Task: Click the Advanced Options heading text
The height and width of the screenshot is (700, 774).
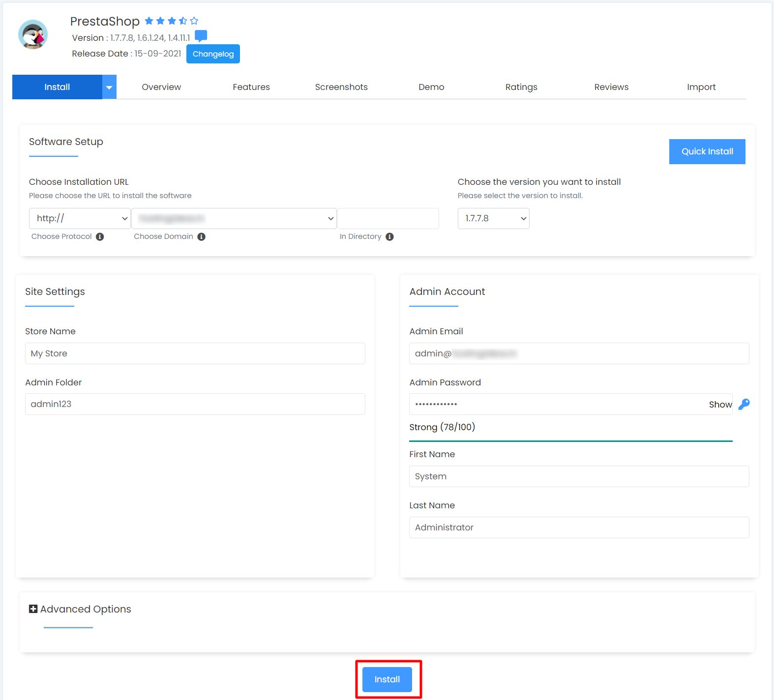Action: pos(86,609)
